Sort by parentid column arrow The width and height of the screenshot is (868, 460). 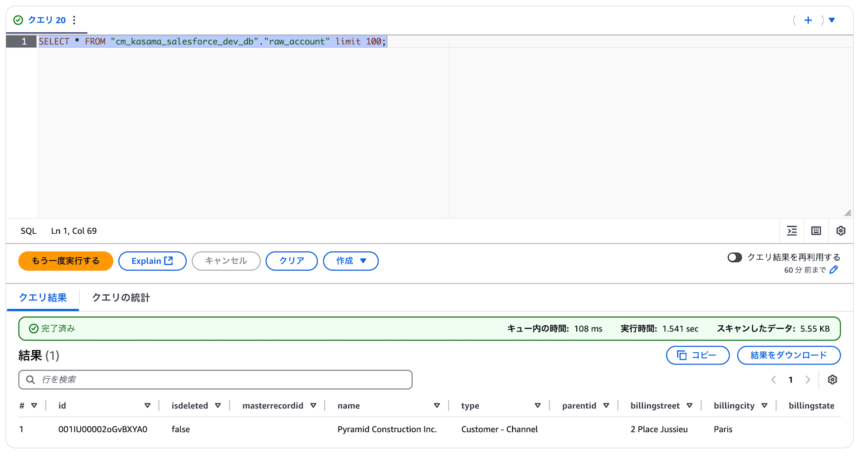point(606,406)
